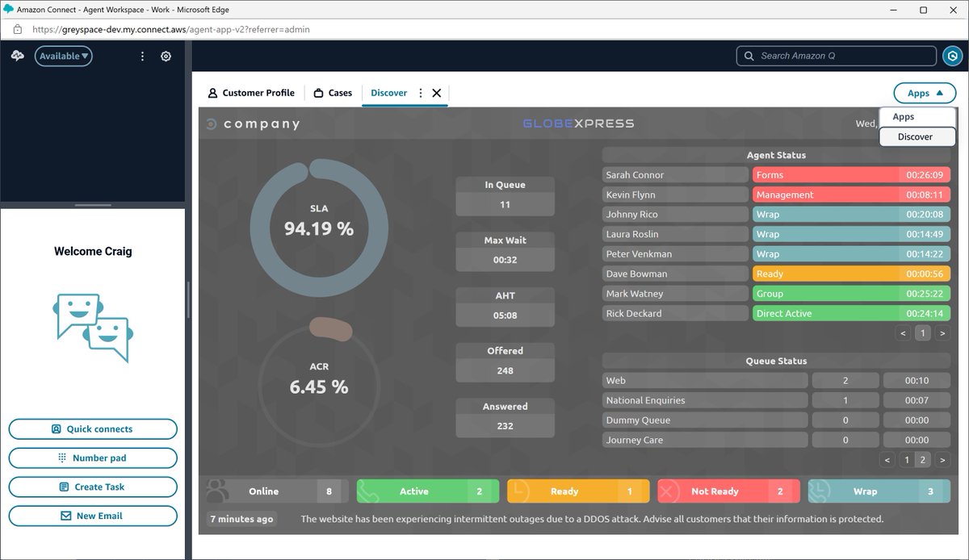Select the Discover tab
969x560 pixels.
(x=388, y=93)
